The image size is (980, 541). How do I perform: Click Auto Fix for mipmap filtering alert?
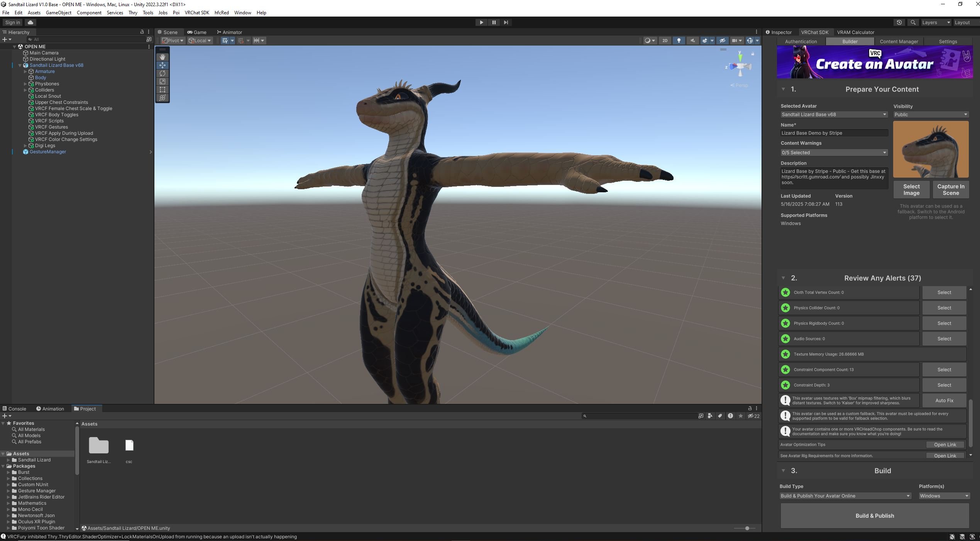tap(944, 400)
